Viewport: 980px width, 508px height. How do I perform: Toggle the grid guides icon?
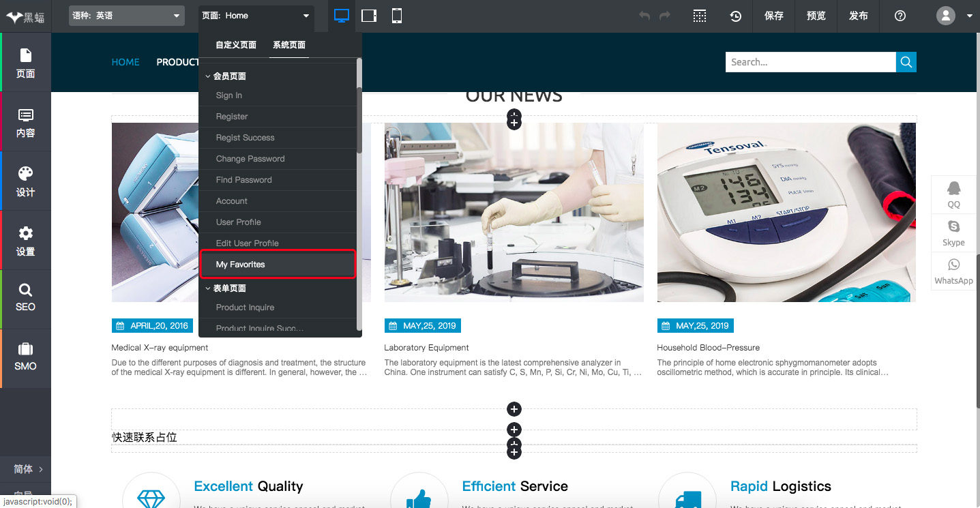tap(700, 16)
